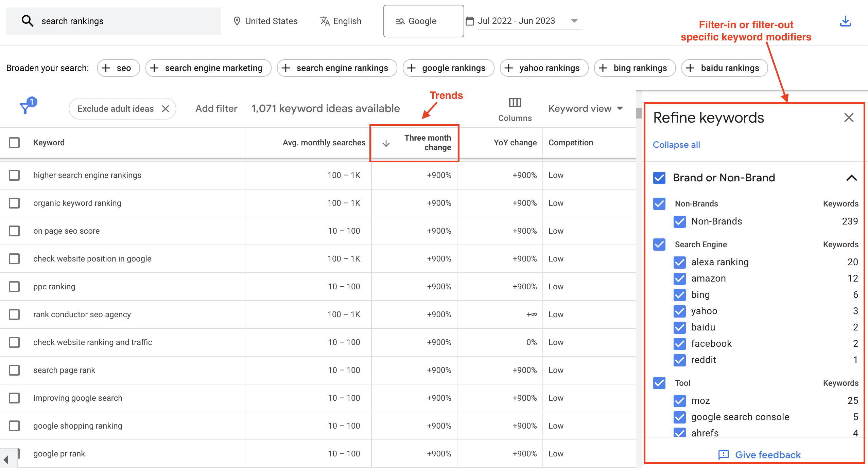868x468 pixels.
Task: Disable the moz tool keyword filter
Action: pyautogui.click(x=679, y=400)
